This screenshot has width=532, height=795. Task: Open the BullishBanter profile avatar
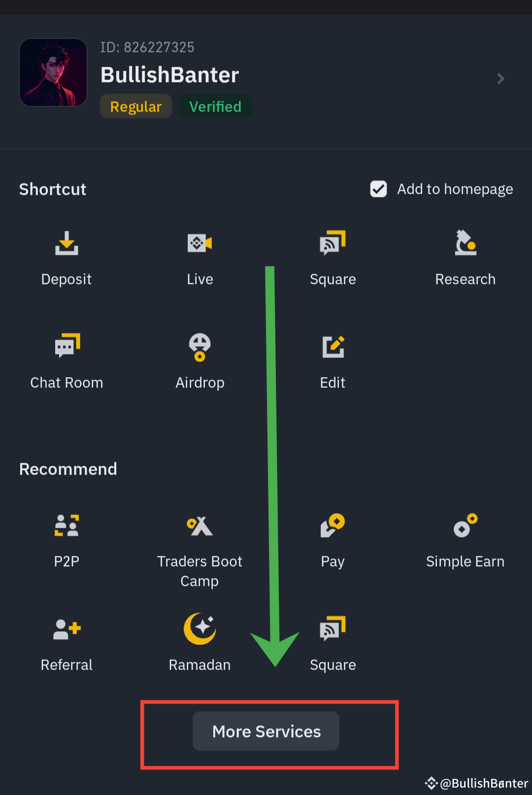pos(53,72)
